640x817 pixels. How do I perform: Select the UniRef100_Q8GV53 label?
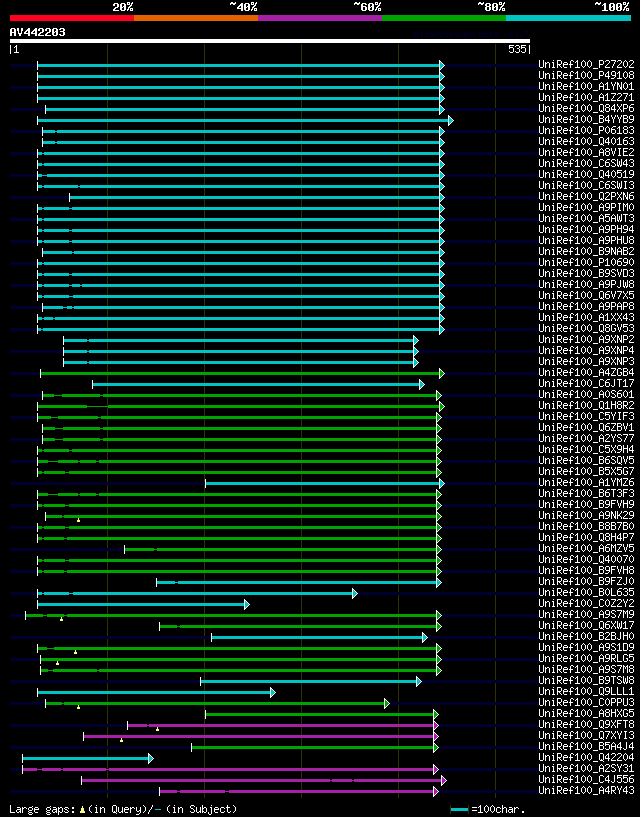coord(586,328)
